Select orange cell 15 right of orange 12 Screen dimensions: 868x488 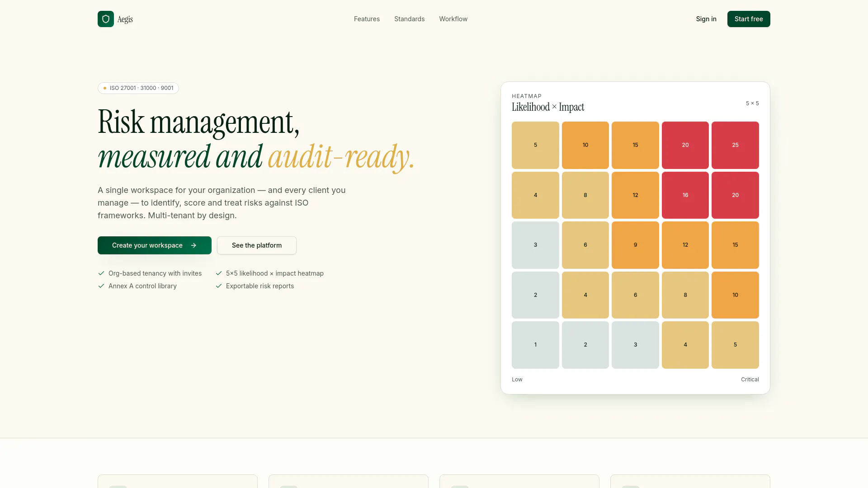point(735,245)
